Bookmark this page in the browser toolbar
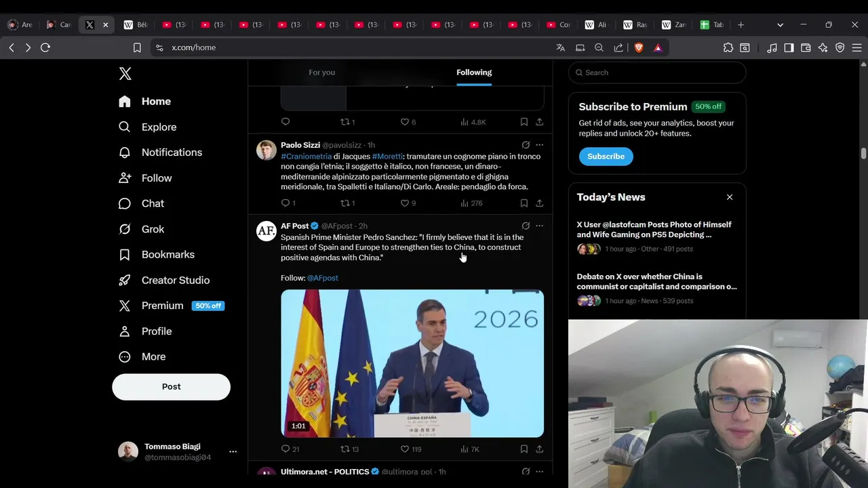 point(137,47)
